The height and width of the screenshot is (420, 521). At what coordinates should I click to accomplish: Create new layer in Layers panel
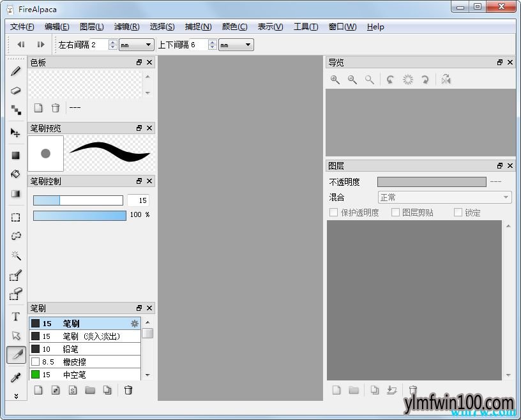point(336,390)
